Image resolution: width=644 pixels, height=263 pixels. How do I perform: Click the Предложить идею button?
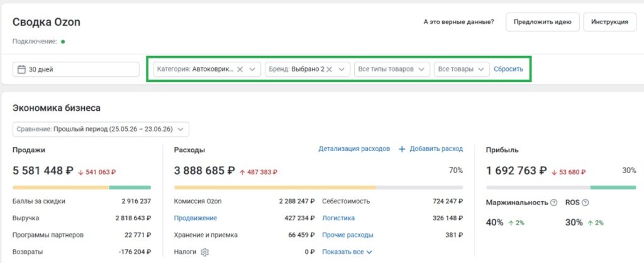pyautogui.click(x=542, y=22)
